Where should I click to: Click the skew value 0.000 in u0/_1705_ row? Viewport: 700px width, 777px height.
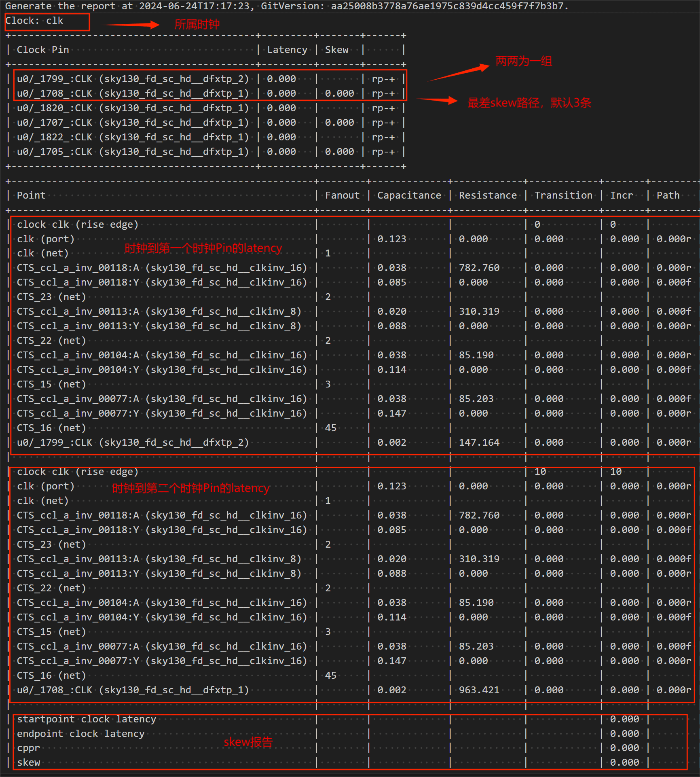coord(339,152)
